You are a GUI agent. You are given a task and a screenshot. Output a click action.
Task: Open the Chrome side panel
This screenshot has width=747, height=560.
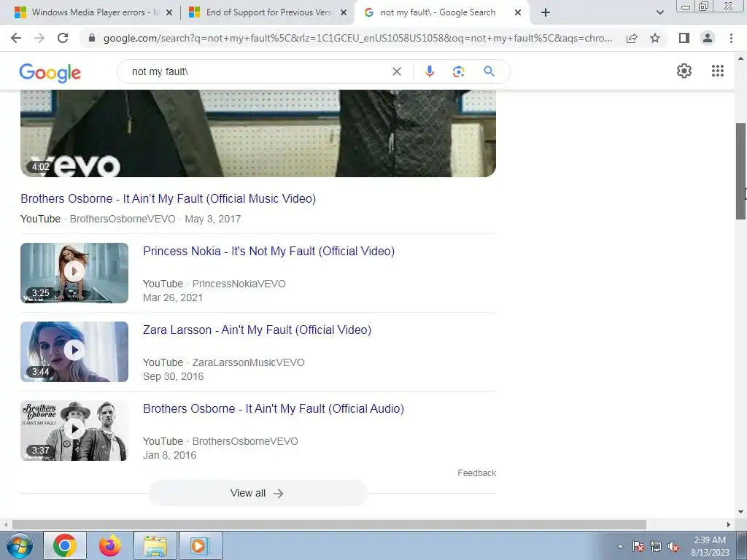click(684, 38)
